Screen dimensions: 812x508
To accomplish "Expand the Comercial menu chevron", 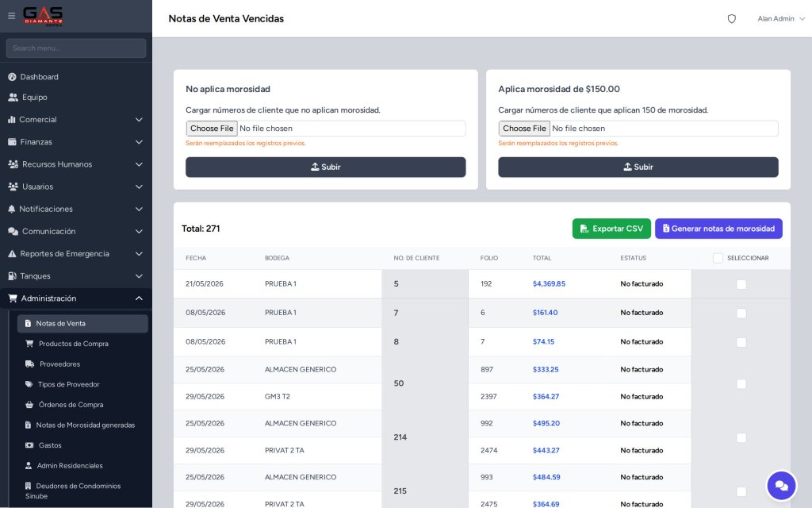I will [x=139, y=120].
